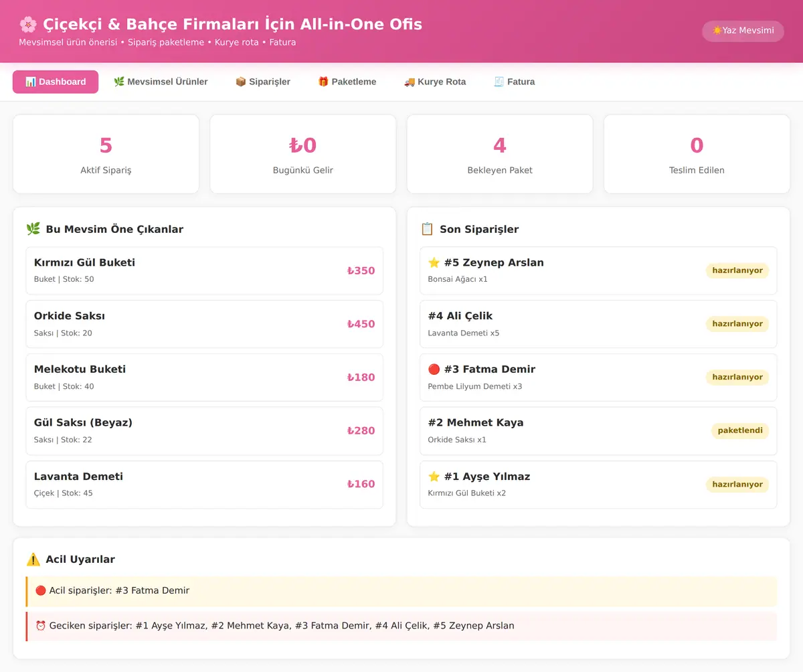
Task: Choose Gül Saksı (Beyaz) product
Action: [205, 431]
